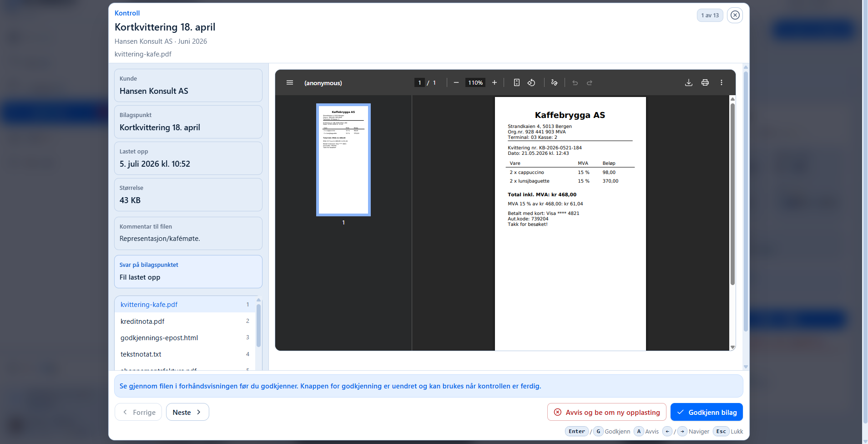Click Avvis og be om ny opplasting
Screen dimensions: 868x444
tap(607, 412)
